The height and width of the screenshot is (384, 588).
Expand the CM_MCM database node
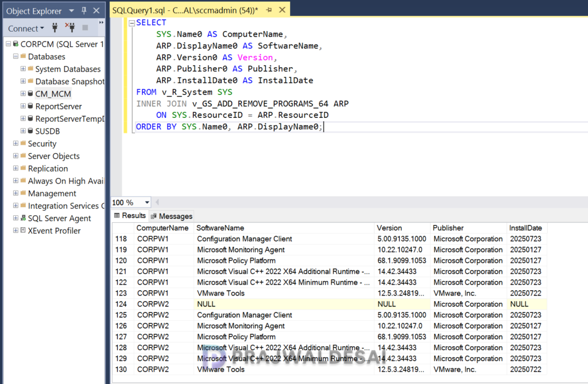23,94
